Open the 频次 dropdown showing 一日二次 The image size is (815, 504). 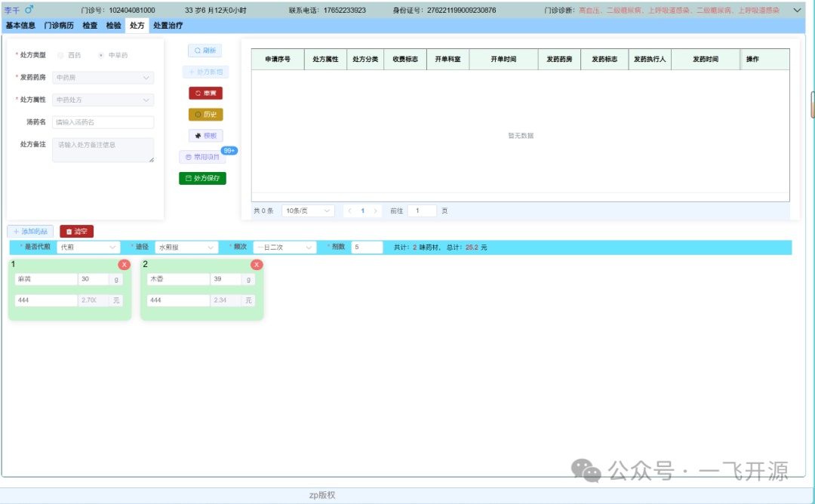[x=284, y=247]
